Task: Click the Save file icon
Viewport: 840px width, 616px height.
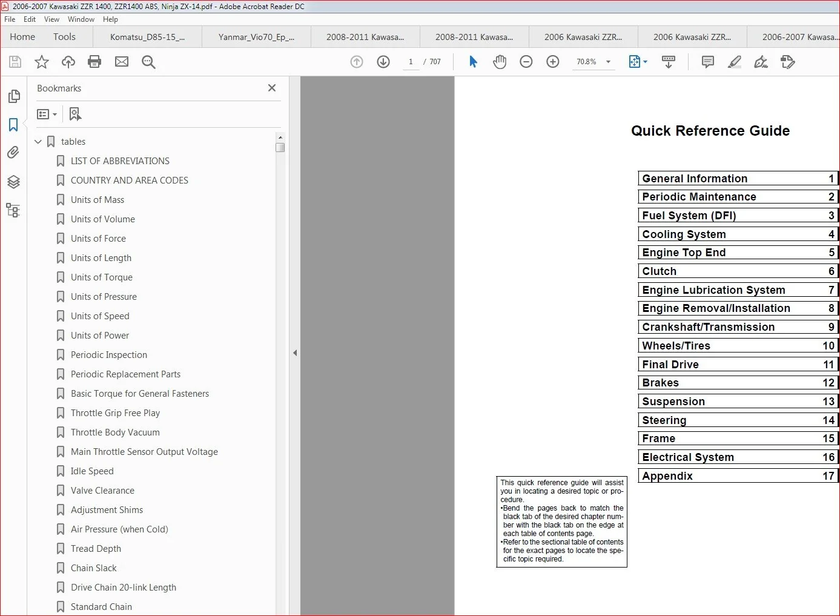Action: (15, 62)
